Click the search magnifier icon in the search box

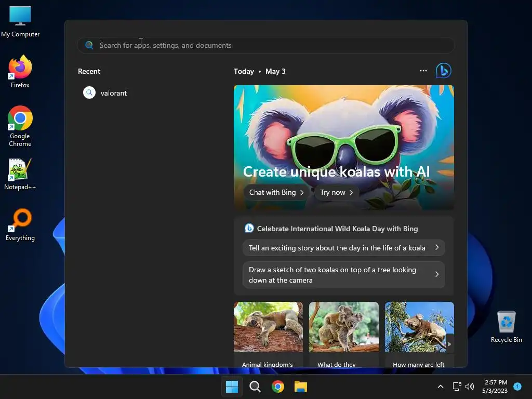89,45
